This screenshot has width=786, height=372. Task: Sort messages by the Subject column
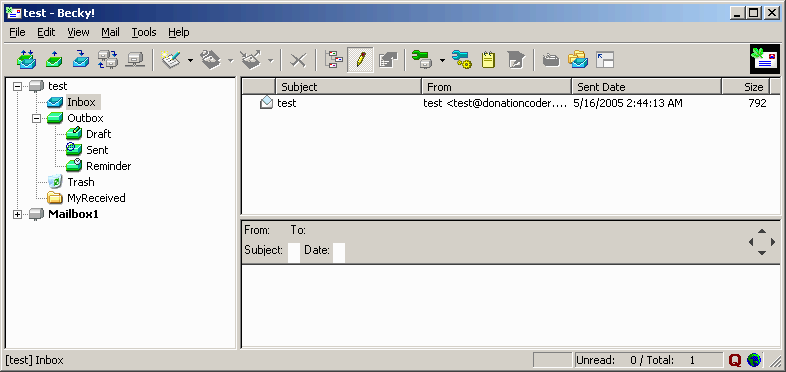click(348, 87)
